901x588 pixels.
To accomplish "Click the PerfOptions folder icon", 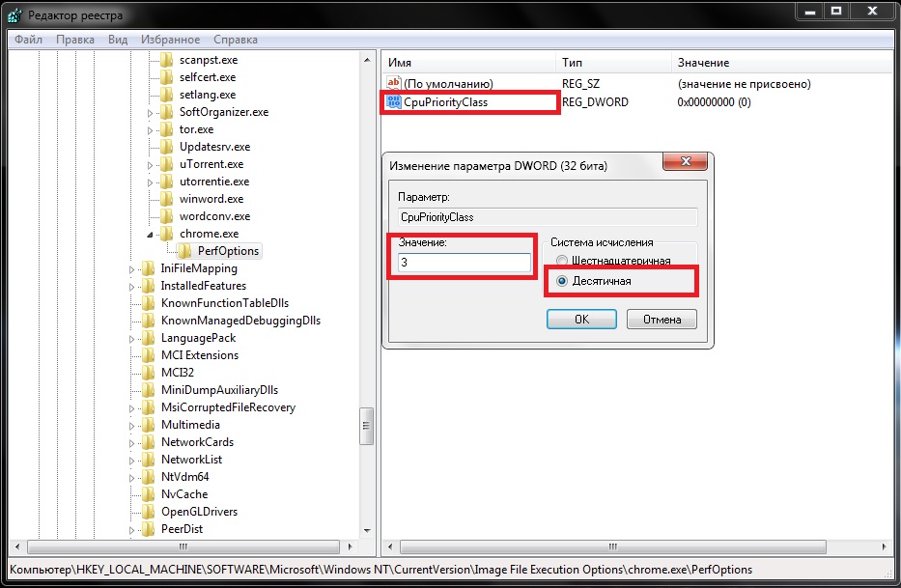I will (184, 251).
